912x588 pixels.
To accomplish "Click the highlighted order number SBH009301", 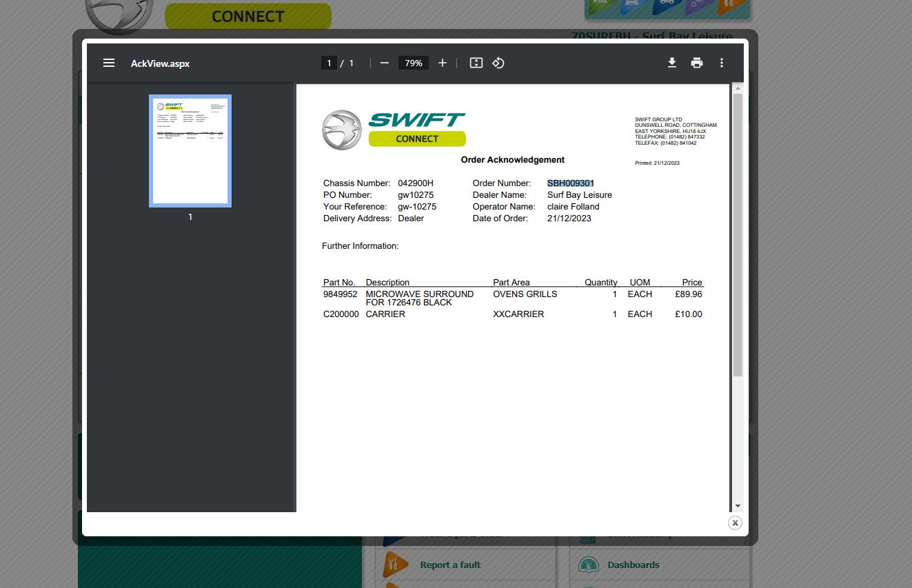I will tap(570, 183).
